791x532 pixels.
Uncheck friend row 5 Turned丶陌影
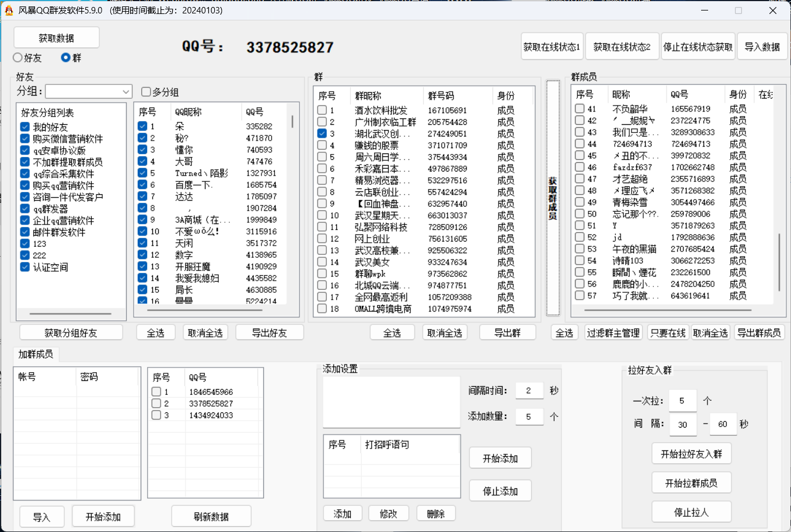(142, 173)
